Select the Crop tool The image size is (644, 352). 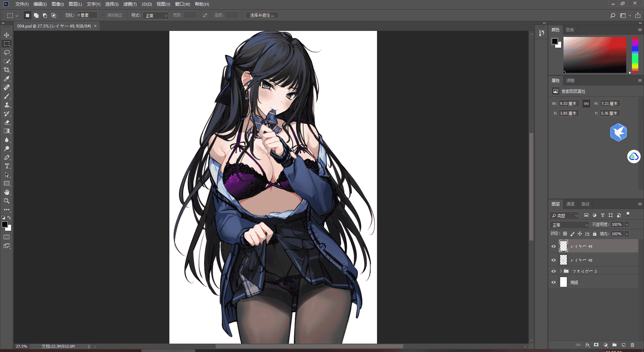click(7, 70)
